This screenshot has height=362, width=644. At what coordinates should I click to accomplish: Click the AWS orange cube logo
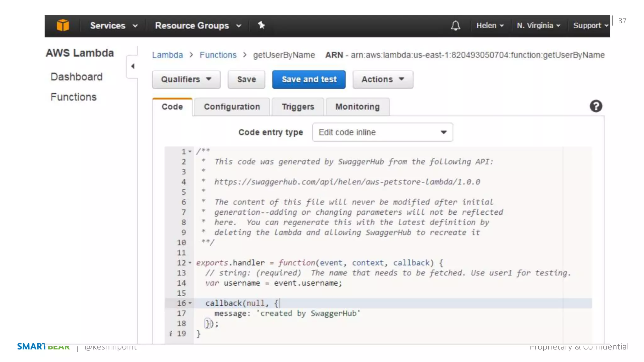[63, 25]
